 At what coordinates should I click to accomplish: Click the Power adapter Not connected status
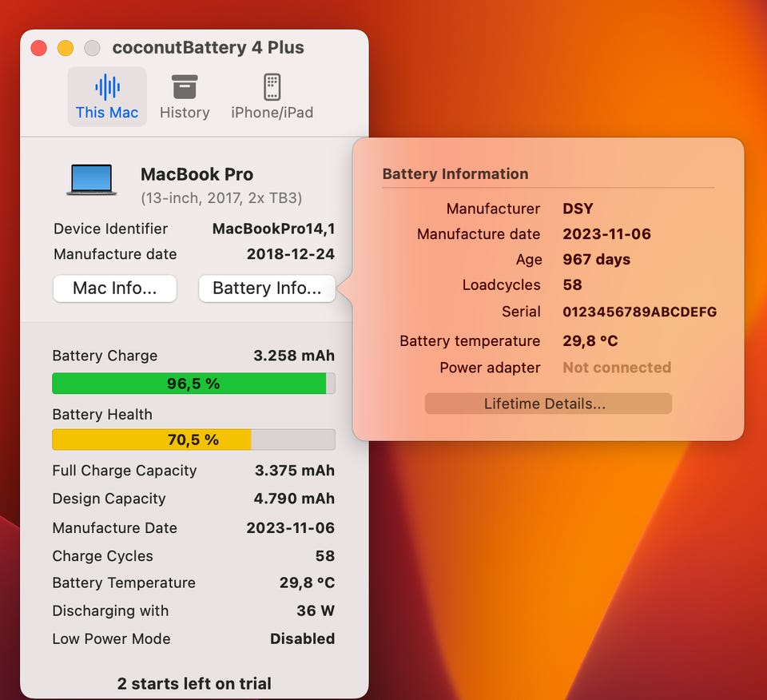point(617,368)
